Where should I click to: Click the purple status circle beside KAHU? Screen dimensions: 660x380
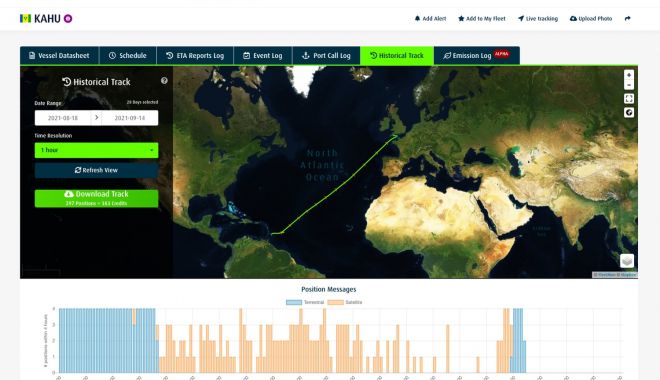[x=68, y=19]
